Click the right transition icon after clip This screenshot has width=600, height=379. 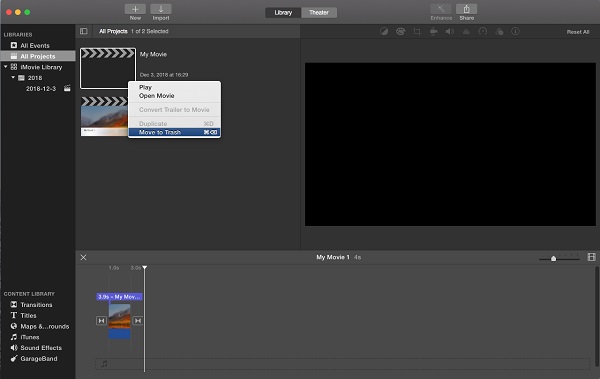tap(138, 320)
